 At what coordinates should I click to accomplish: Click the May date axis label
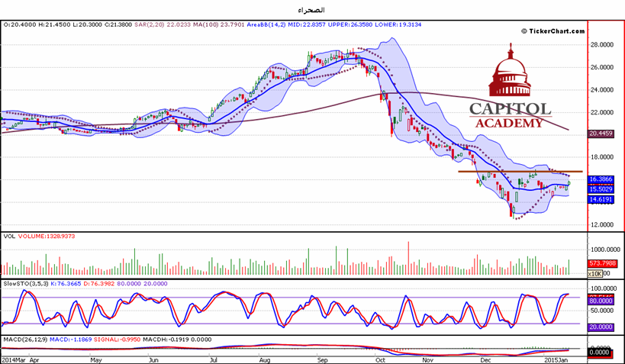[x=96, y=360]
